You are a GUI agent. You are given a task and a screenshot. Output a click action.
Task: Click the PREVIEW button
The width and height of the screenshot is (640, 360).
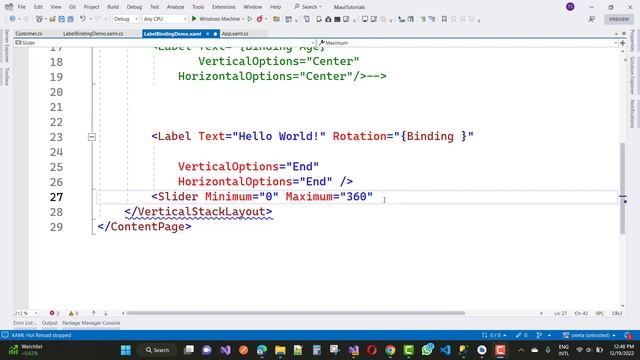tap(619, 19)
